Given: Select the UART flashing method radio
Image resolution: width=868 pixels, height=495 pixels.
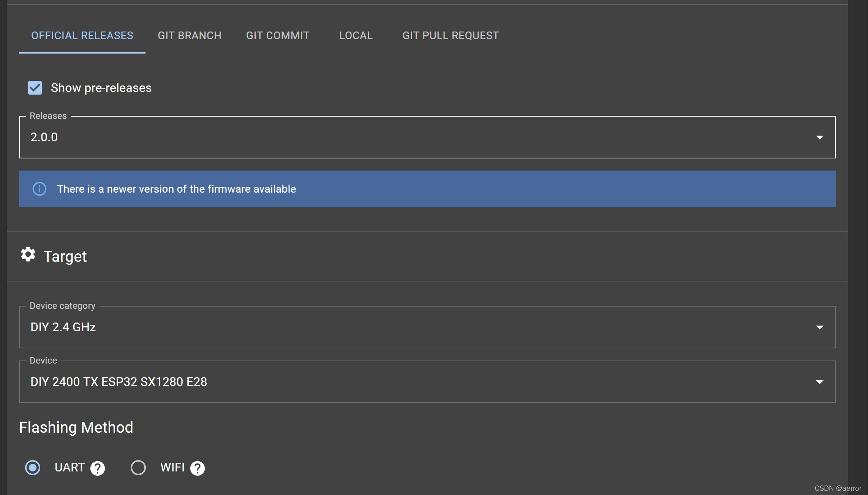Looking at the screenshot, I should click(x=33, y=467).
